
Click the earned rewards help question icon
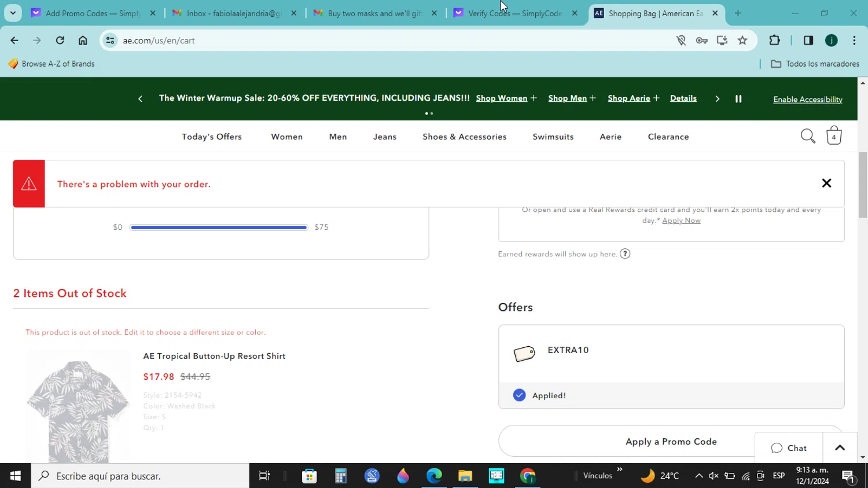pos(625,254)
